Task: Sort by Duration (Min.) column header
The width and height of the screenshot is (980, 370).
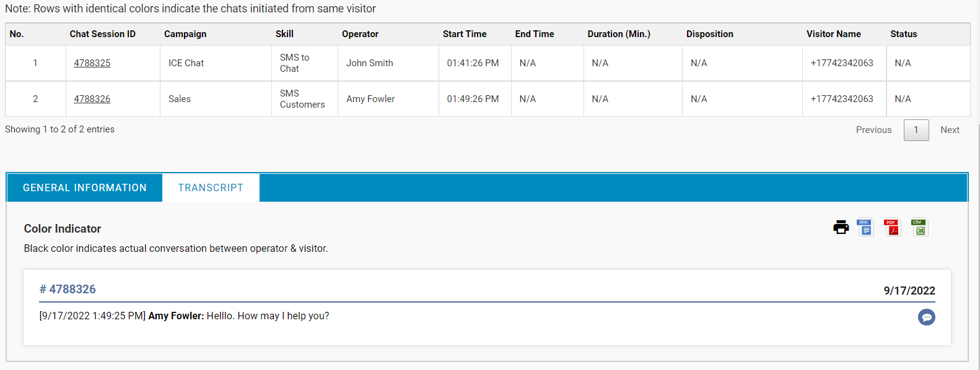Action: click(x=619, y=34)
